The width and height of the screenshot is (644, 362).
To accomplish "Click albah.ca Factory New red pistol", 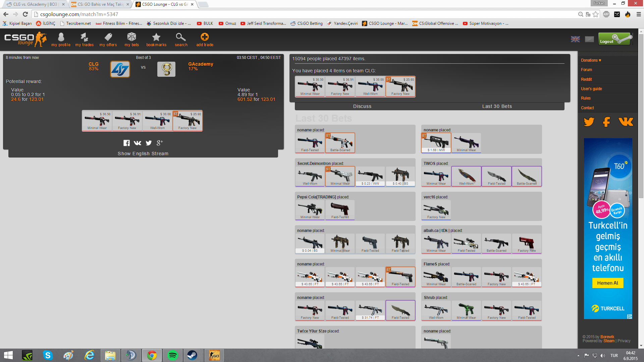I will pos(527,243).
